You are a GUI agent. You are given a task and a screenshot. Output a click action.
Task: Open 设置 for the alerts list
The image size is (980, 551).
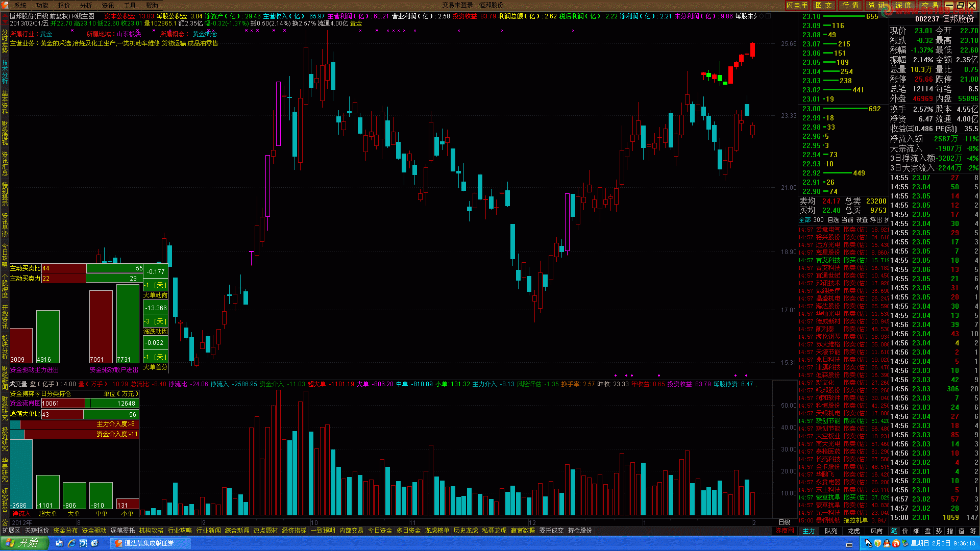862,220
